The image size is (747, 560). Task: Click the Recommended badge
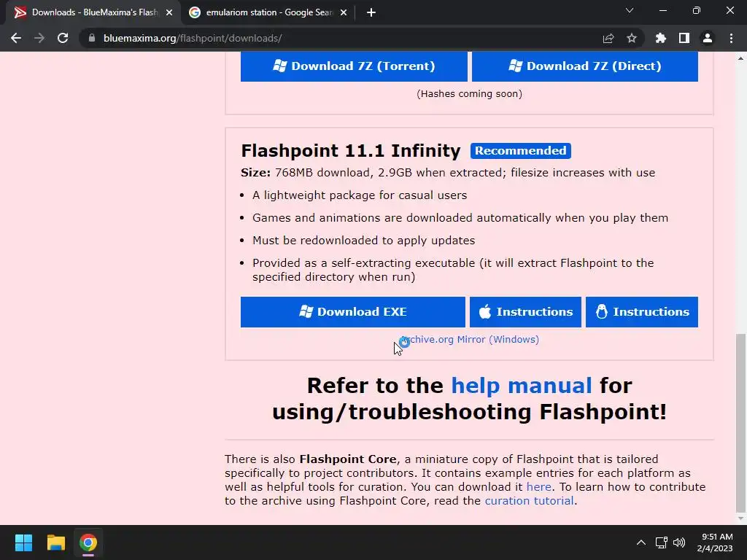[x=521, y=151]
